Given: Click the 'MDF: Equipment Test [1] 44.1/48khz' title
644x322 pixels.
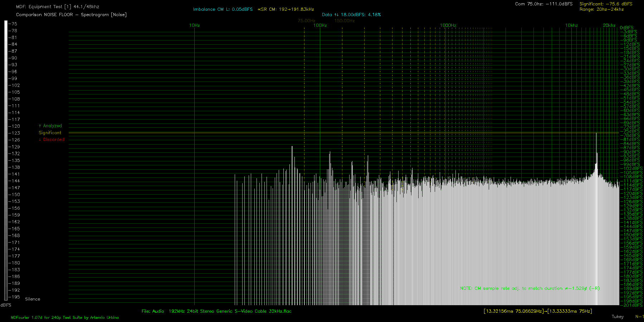Looking at the screenshot, I should coord(58,7).
